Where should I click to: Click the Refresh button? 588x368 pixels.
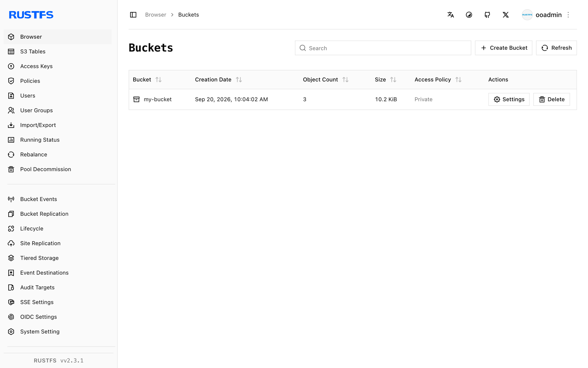(556, 48)
